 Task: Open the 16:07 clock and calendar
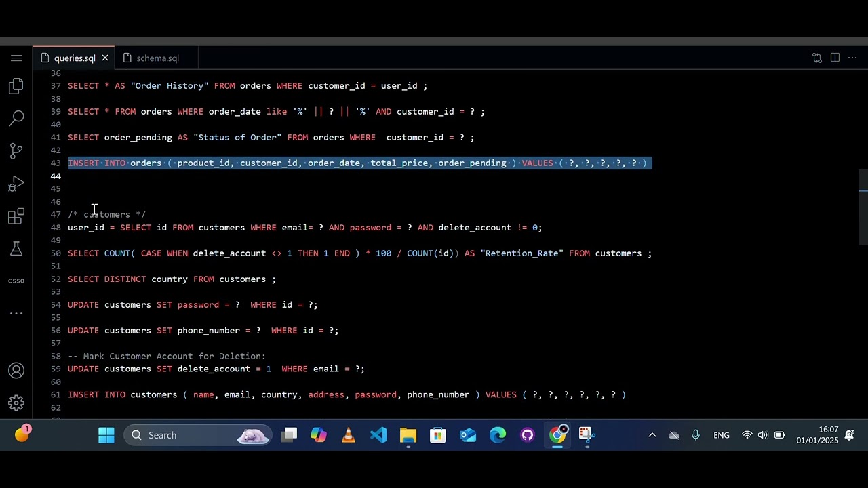point(817,435)
